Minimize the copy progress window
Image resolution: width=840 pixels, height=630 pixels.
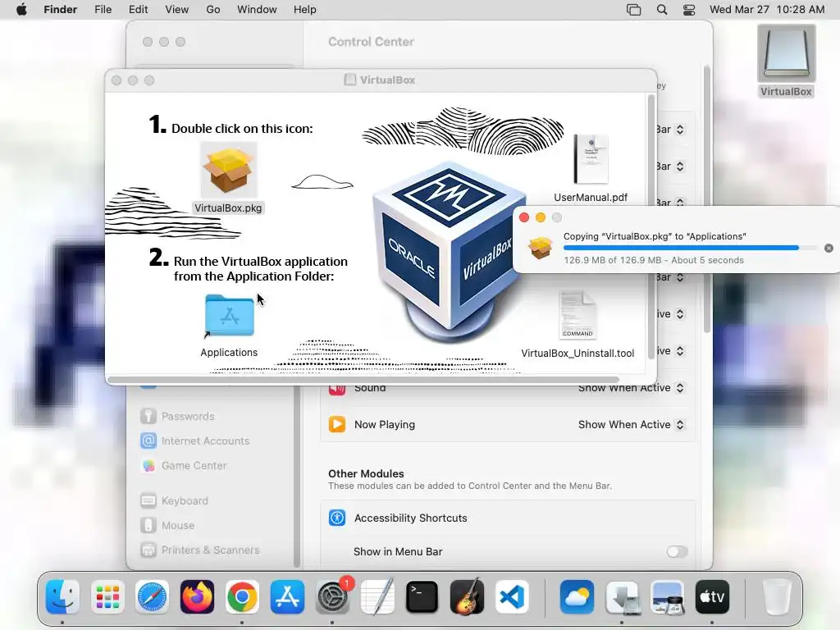pos(541,217)
